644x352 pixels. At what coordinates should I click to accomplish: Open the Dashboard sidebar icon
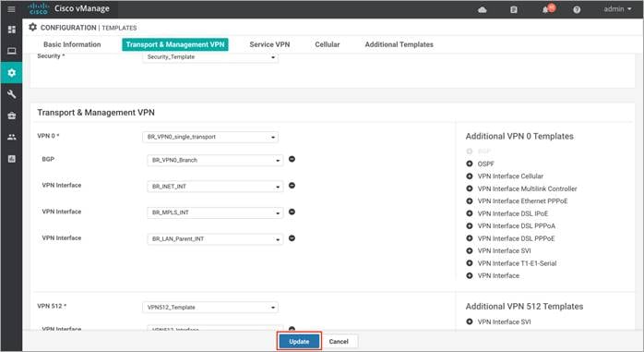11,30
